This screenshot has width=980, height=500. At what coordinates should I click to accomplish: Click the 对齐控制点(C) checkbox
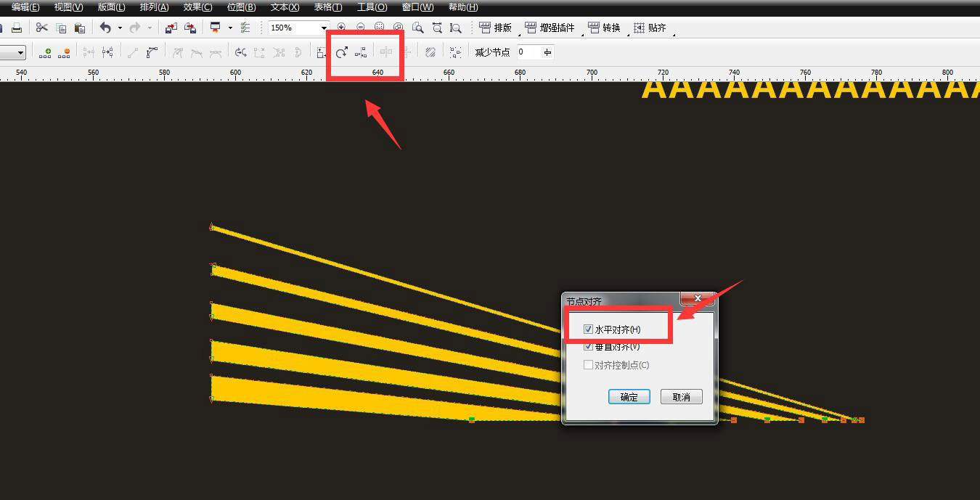588,365
